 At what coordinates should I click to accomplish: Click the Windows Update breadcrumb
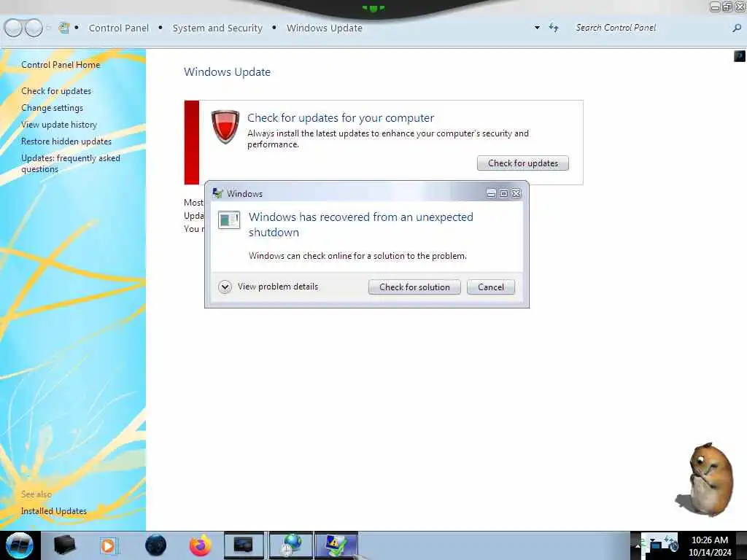click(325, 28)
